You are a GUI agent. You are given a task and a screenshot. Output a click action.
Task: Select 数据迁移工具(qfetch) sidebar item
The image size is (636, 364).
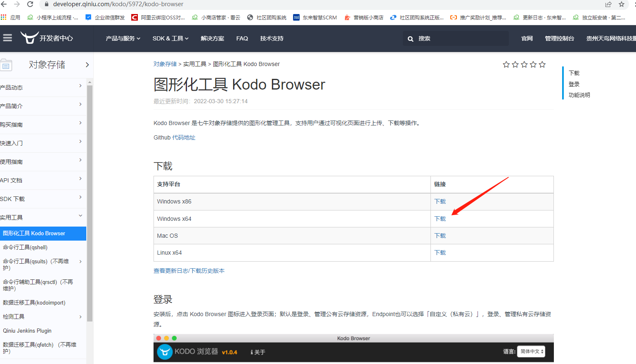tap(40, 348)
